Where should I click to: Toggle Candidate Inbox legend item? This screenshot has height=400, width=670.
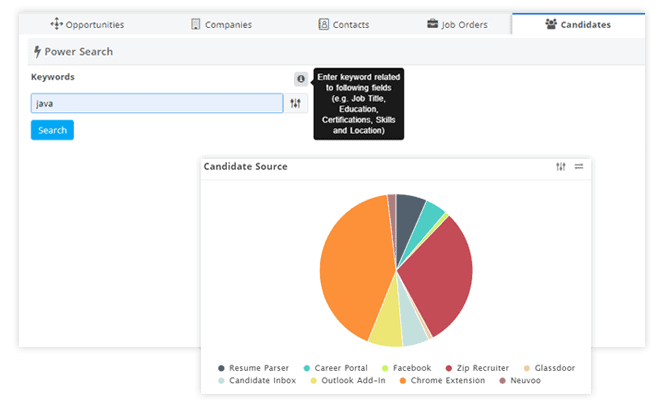pyautogui.click(x=257, y=380)
